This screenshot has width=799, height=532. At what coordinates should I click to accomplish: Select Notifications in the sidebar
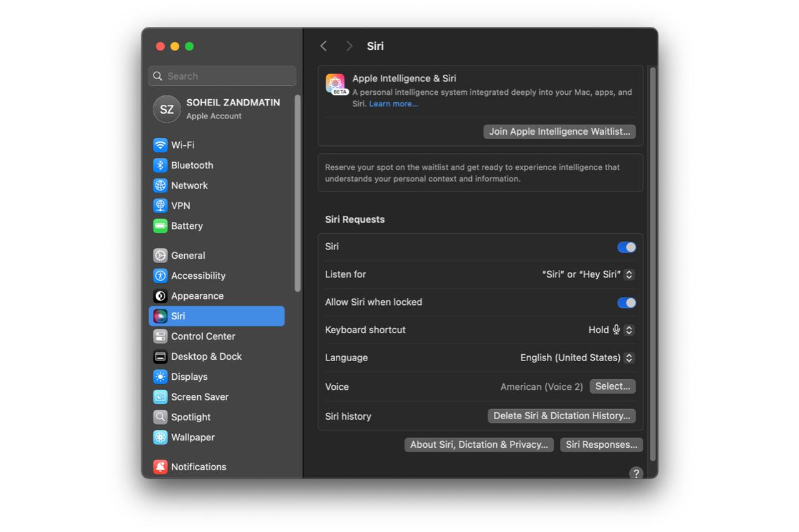(x=217, y=467)
